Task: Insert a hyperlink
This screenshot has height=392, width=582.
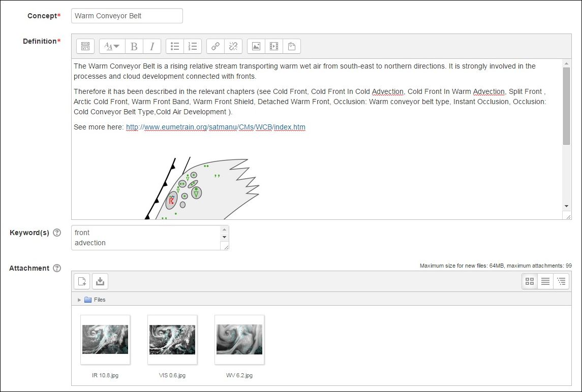Action: tap(216, 46)
